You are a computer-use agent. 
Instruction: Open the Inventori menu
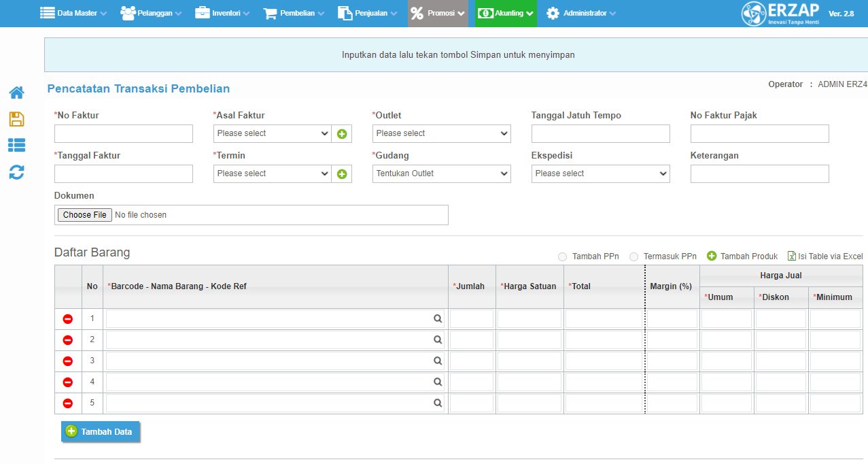[222, 13]
